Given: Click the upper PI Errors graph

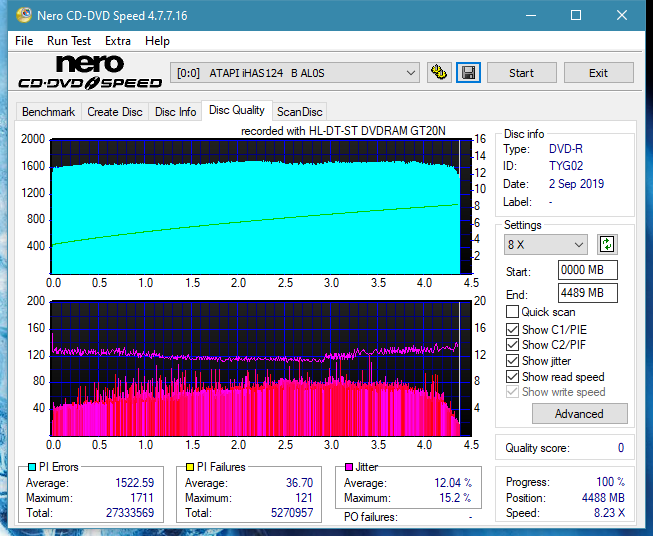Looking at the screenshot, I should pyautogui.click(x=261, y=207).
